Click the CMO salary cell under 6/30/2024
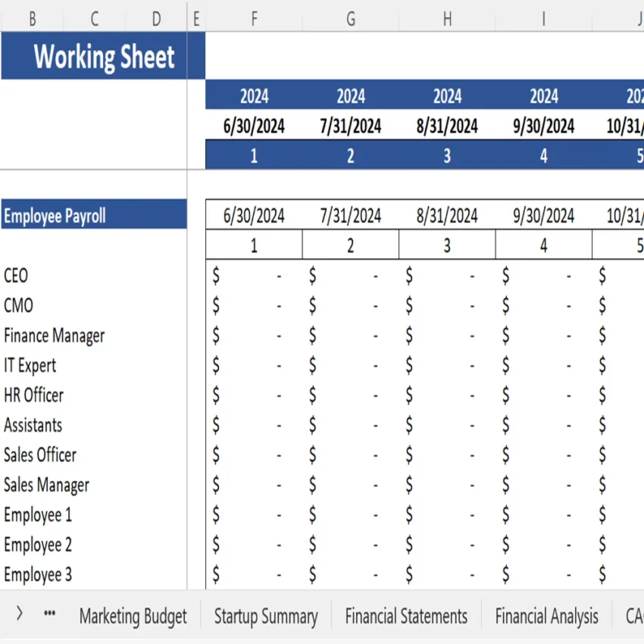Viewport: 644px width, 644px height. pos(254,305)
